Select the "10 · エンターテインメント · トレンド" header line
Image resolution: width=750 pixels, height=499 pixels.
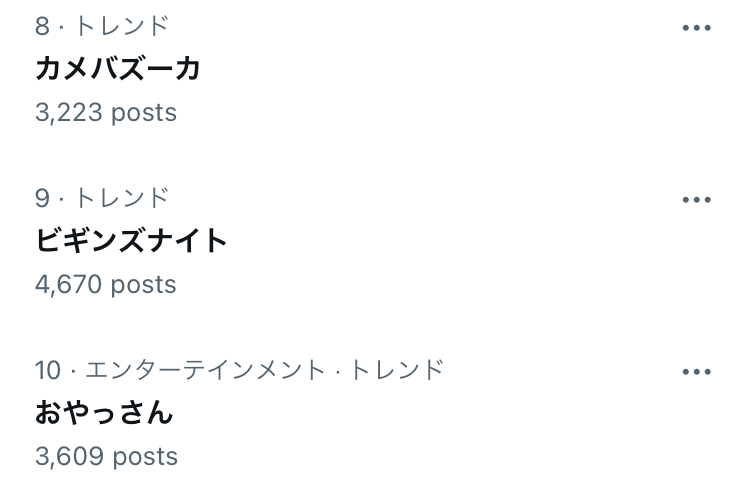pyautogui.click(x=239, y=370)
